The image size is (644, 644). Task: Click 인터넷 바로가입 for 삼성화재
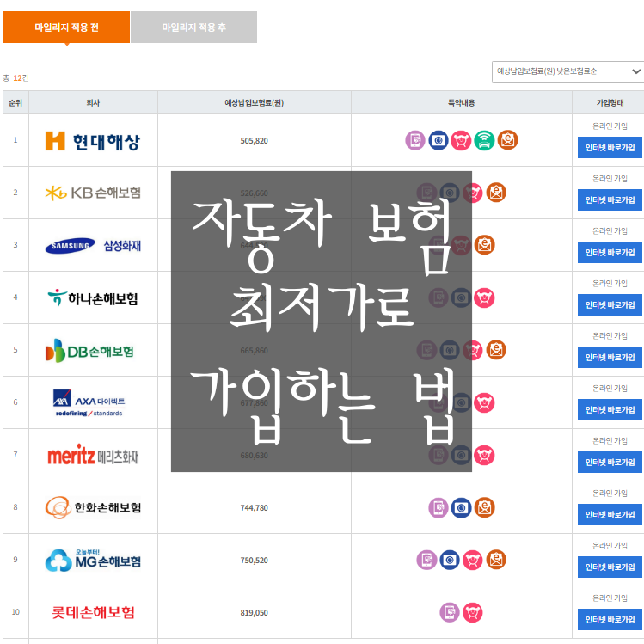pos(610,252)
